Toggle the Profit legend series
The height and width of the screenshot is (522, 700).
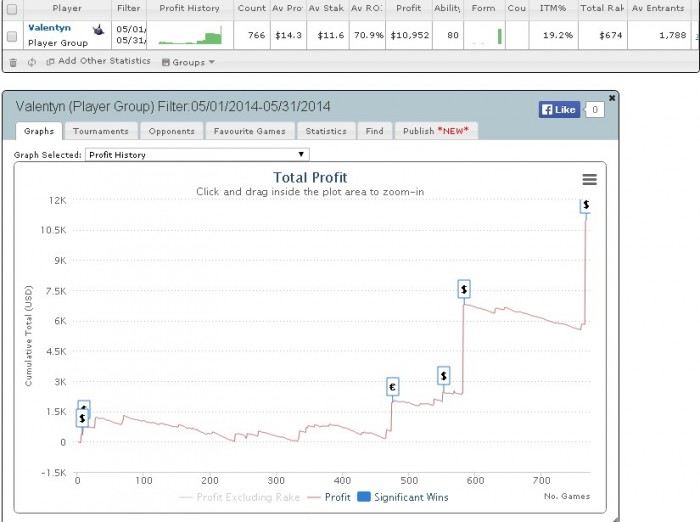click(x=329, y=497)
